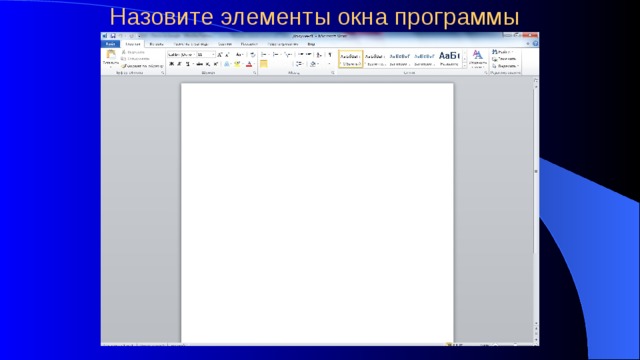Open the font name combo box

[x=182, y=55]
